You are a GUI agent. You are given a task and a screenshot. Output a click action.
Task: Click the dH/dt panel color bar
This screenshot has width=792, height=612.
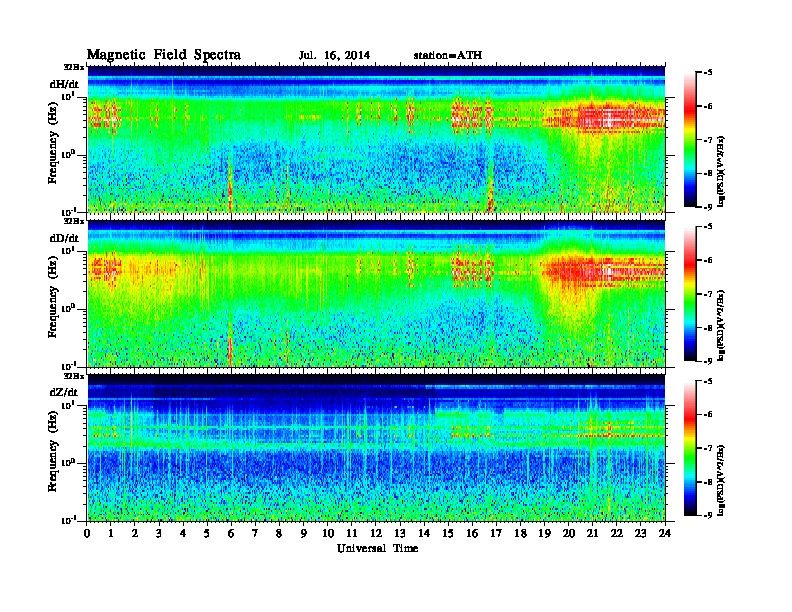click(690, 140)
